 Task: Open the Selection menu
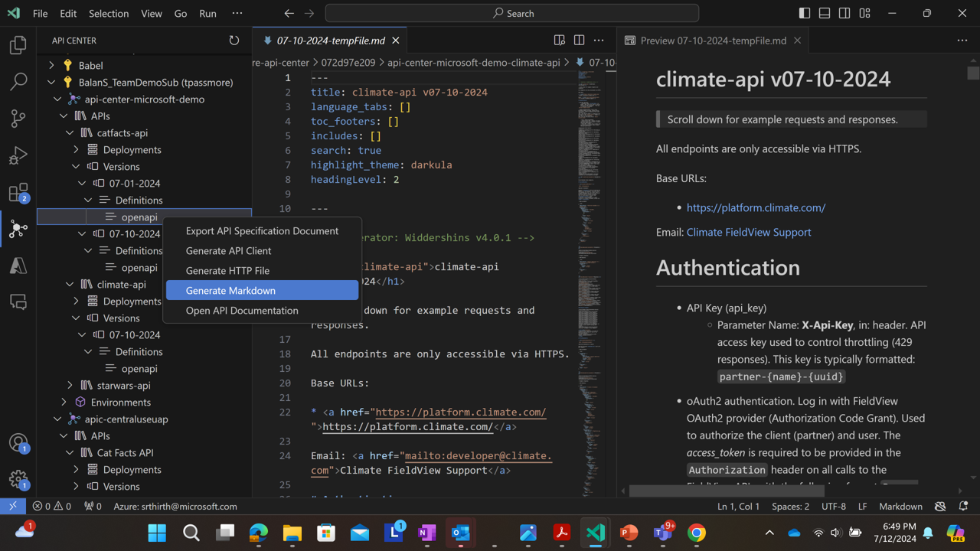pyautogui.click(x=109, y=14)
